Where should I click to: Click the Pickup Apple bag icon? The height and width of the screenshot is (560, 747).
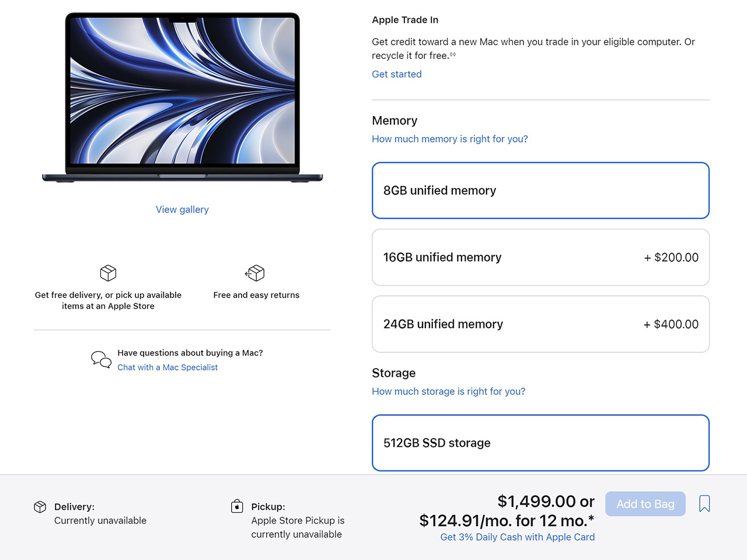[x=237, y=506]
